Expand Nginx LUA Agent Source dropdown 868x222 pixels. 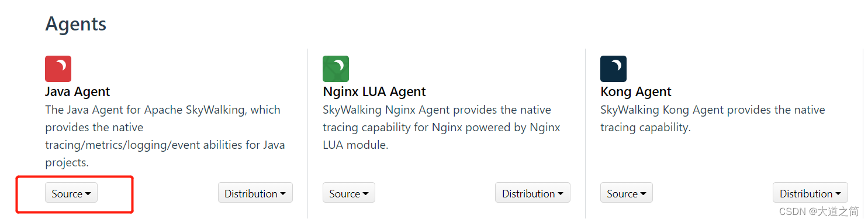(349, 193)
